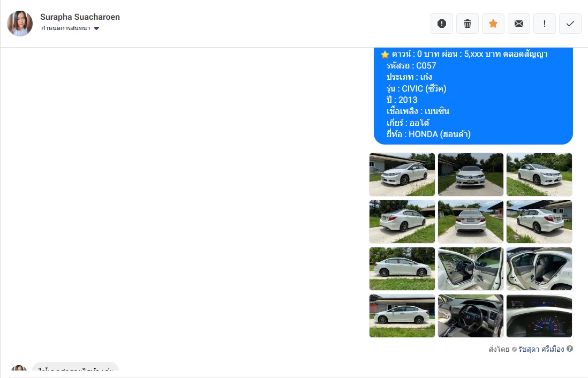Open the front view photo of the white Civic
This screenshot has height=378, width=588.
coord(471,175)
